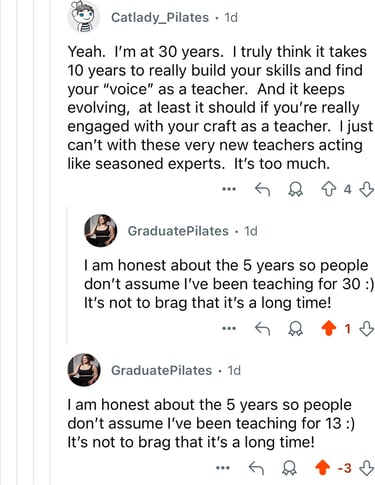Image resolution: width=375 pixels, height=485 pixels.
Task: Open Catlady_Pilates avatar snoo image
Action: point(84,16)
